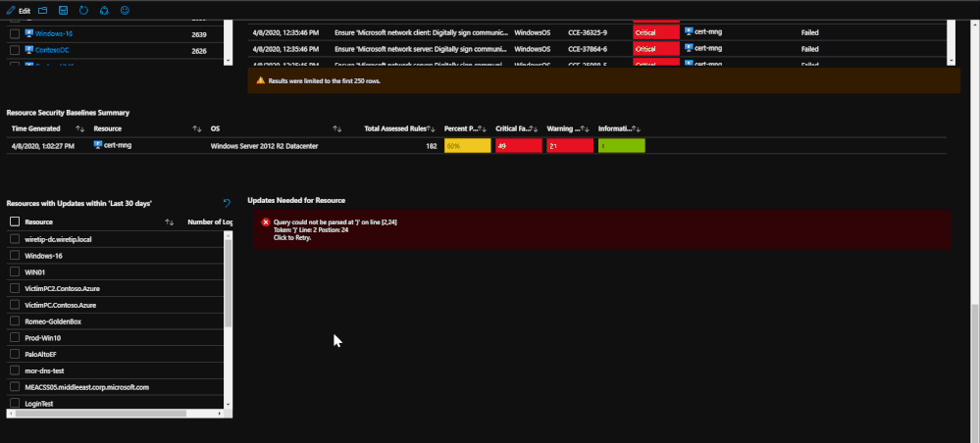Sort by Warning column arrows
This screenshot has height=443, width=980.
585,128
